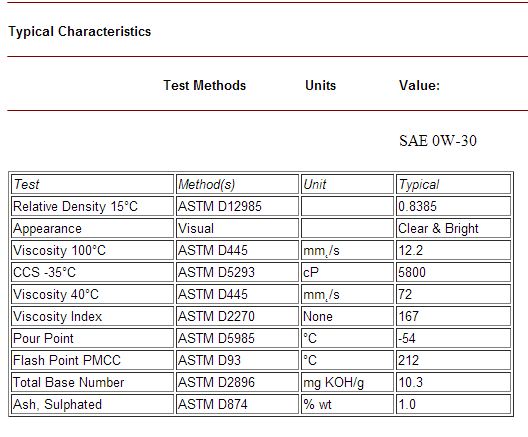Image resolution: width=528 pixels, height=437 pixels.
Task: Click the Clear & Bright value cell
Action: [x=453, y=228]
